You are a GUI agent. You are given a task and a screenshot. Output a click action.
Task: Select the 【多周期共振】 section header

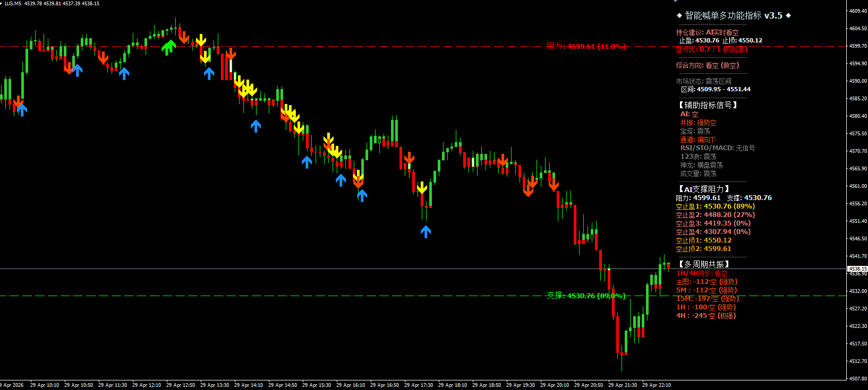[x=704, y=264]
